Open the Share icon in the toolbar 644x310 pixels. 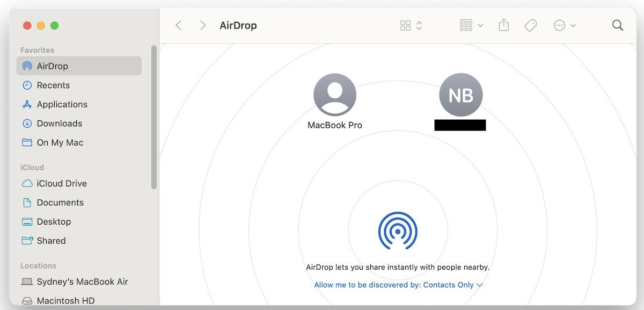503,25
